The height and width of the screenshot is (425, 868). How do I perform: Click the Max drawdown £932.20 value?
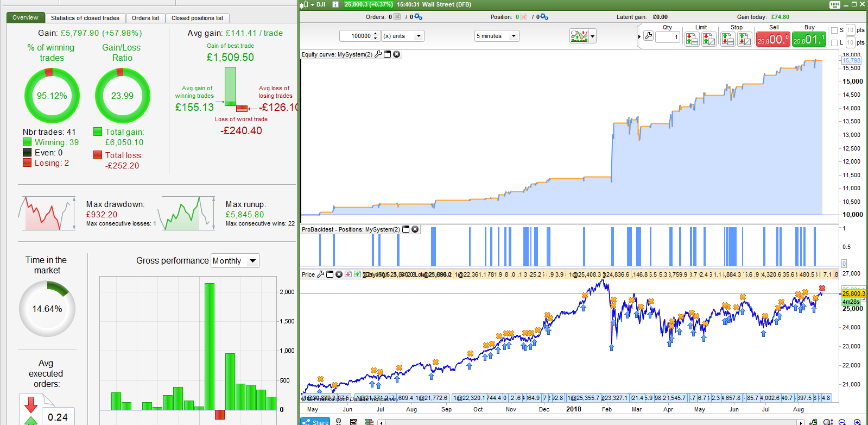[x=102, y=215]
